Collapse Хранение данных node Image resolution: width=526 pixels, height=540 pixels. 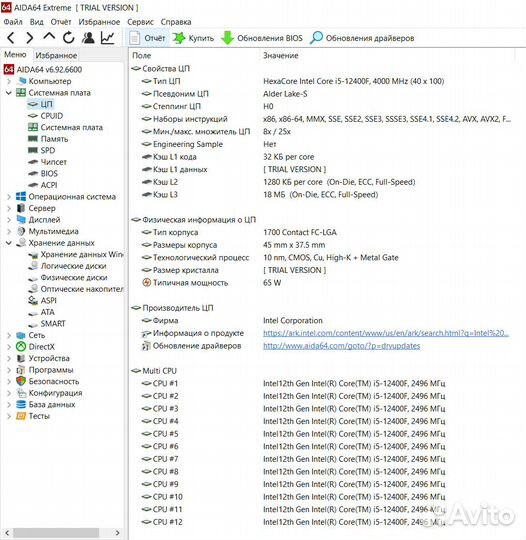coord(9,243)
